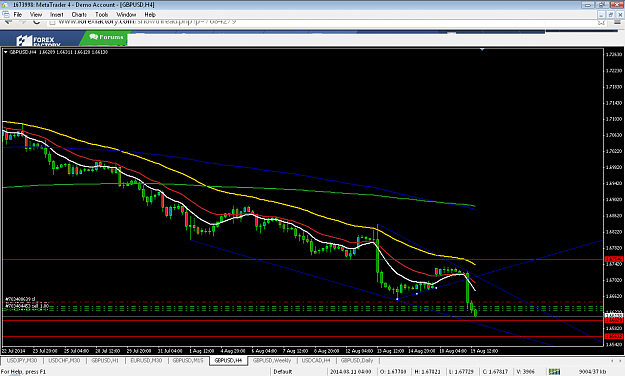625x376 pixels.
Task: Click the C: 1.67817 close price
Action: point(495,372)
